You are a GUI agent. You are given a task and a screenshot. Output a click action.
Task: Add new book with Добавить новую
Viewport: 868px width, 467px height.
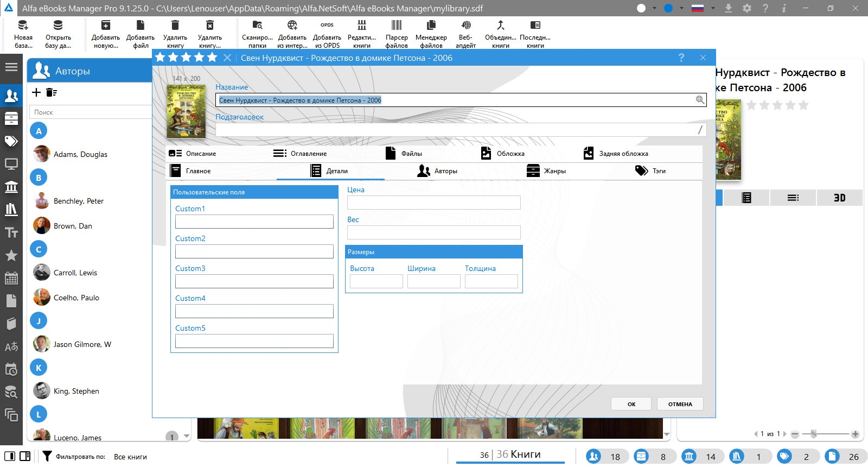tap(106, 34)
